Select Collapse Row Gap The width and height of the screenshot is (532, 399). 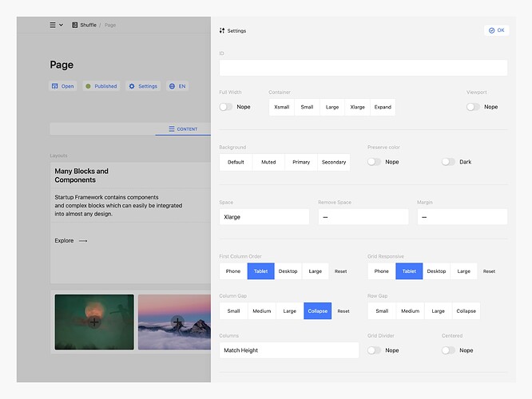[466, 311]
